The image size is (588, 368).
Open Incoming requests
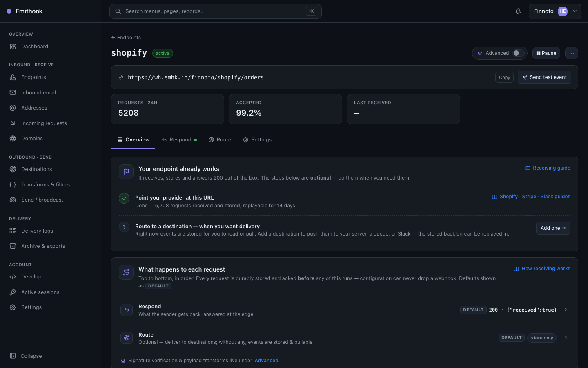(51, 123)
